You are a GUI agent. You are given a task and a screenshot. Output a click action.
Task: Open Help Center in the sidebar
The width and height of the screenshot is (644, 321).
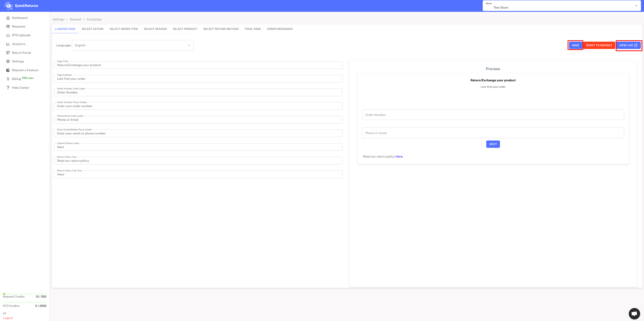click(x=20, y=88)
